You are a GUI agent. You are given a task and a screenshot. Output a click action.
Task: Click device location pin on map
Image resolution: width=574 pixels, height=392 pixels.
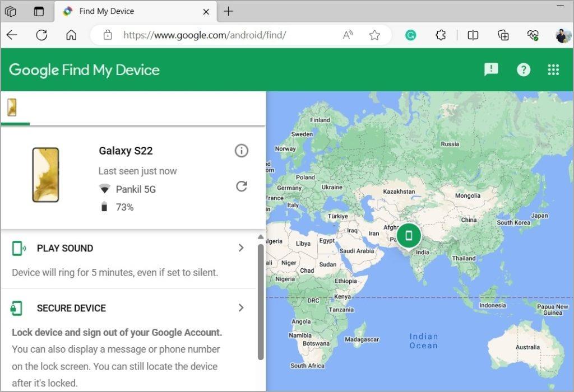[x=409, y=236]
